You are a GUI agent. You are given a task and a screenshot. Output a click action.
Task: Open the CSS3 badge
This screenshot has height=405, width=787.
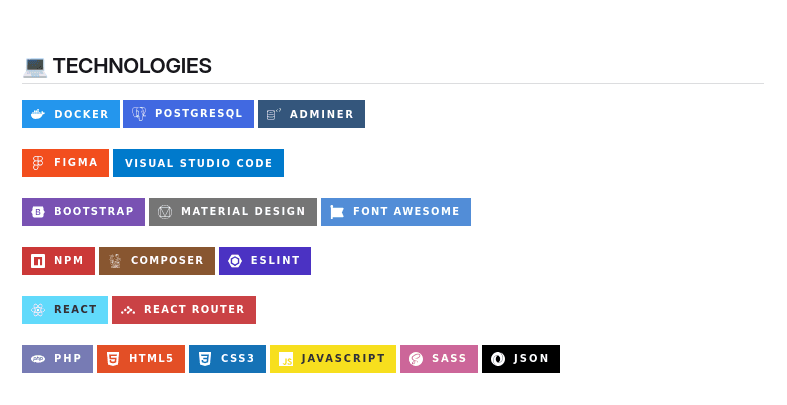point(227,359)
